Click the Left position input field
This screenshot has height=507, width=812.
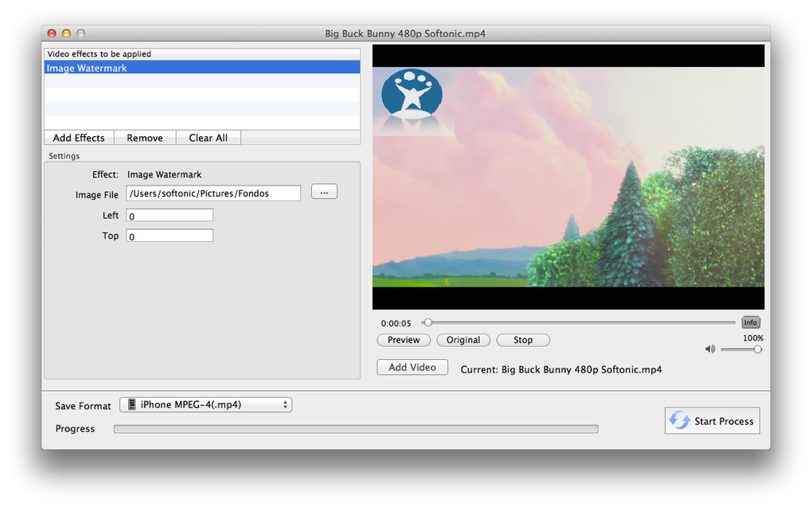[170, 216]
